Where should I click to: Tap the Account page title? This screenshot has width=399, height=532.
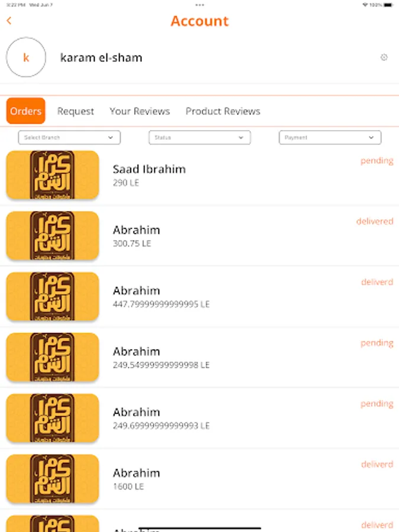(x=200, y=21)
